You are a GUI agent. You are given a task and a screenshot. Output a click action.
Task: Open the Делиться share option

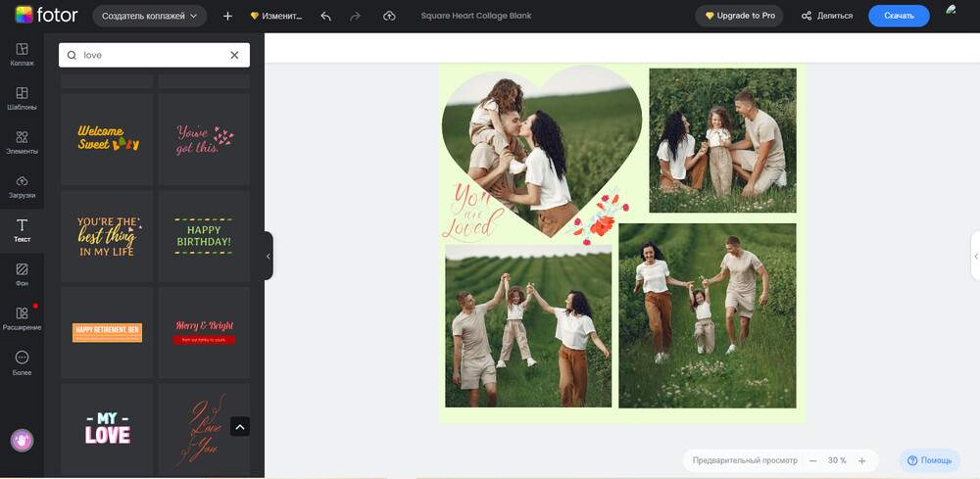pos(826,16)
